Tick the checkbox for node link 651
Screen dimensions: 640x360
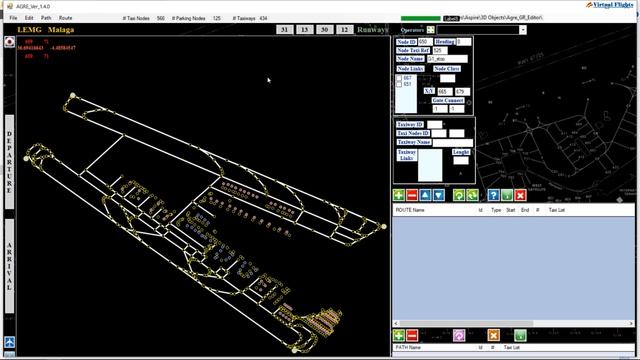point(399,84)
